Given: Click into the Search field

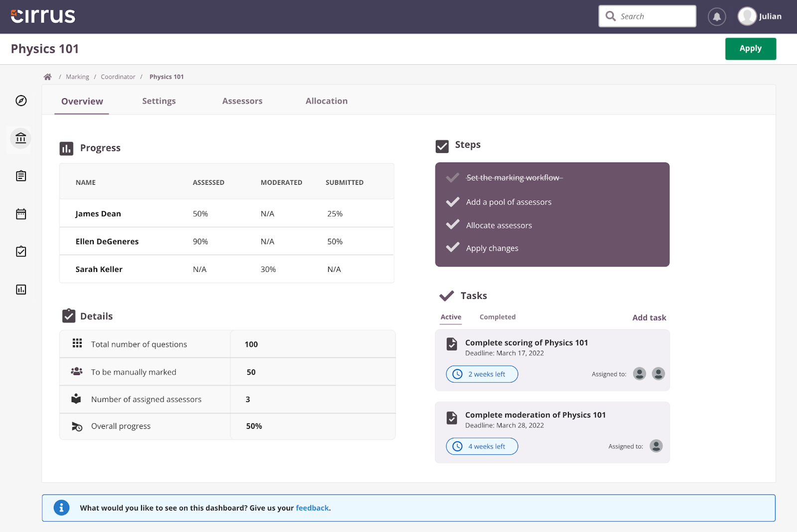Looking at the screenshot, I should pyautogui.click(x=647, y=16).
